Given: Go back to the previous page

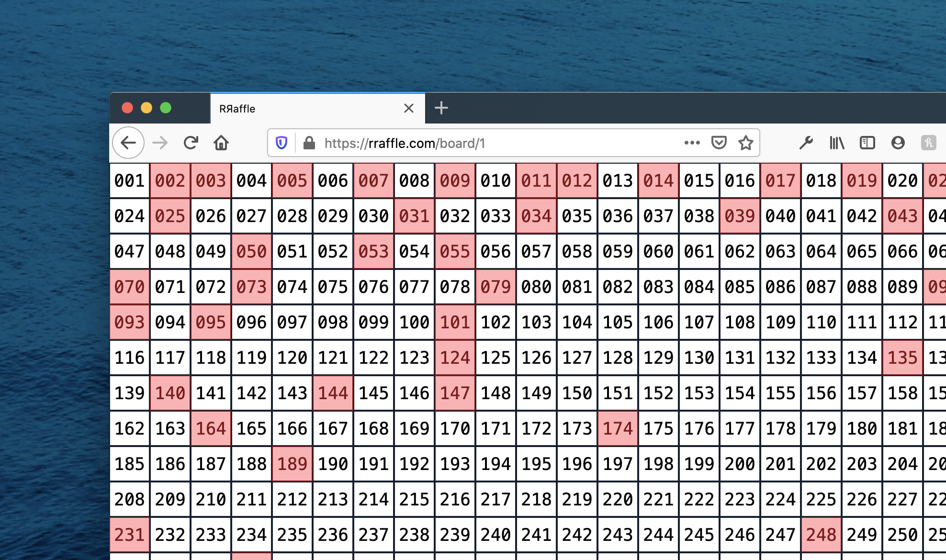Looking at the screenshot, I should (128, 143).
